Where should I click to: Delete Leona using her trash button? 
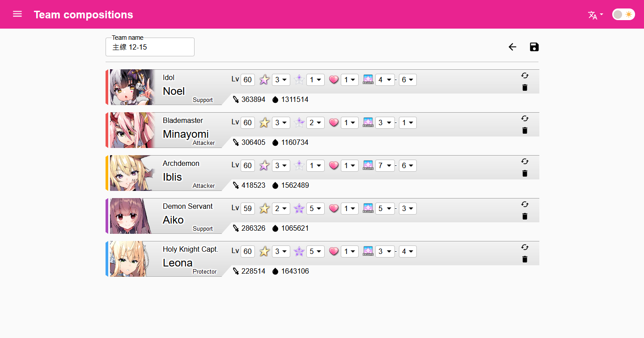click(x=525, y=259)
